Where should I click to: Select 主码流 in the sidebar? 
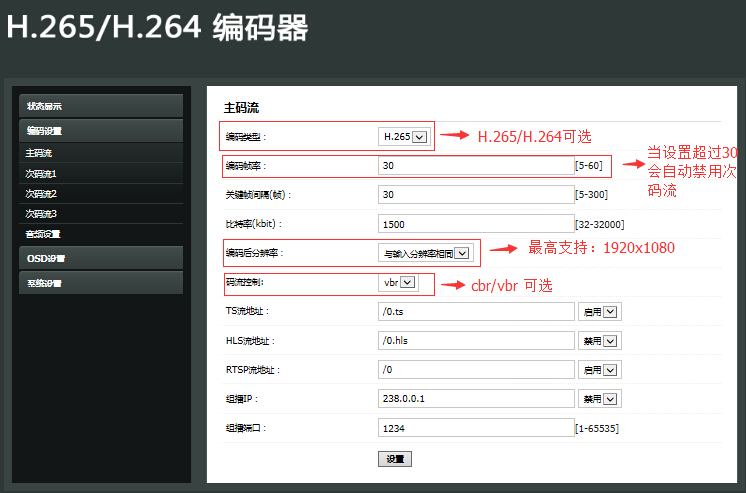click(x=101, y=153)
